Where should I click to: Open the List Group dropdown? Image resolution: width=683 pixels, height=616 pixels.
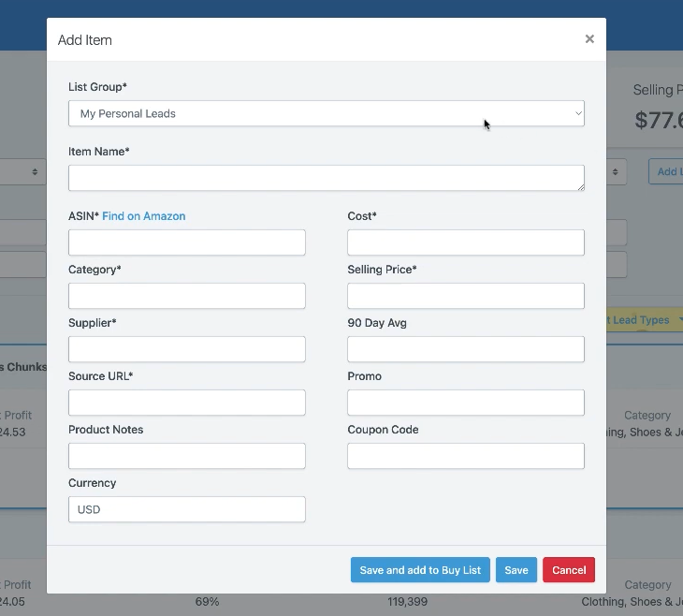coord(327,113)
